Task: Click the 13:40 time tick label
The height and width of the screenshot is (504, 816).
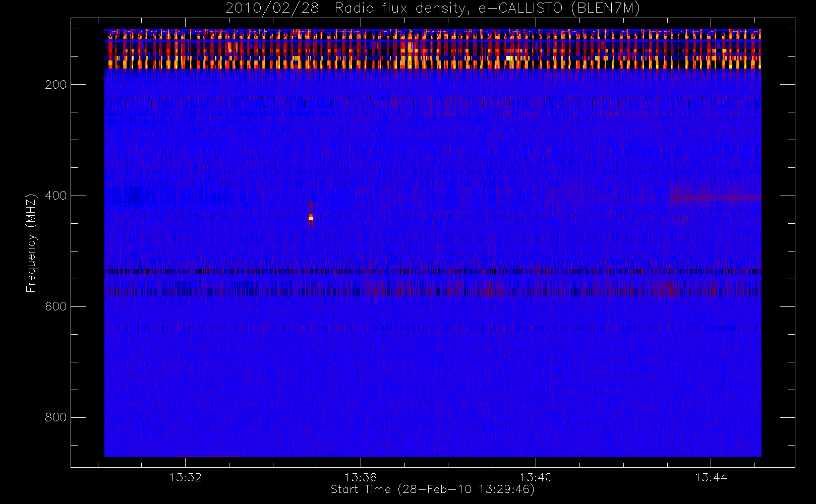Action: click(x=536, y=477)
